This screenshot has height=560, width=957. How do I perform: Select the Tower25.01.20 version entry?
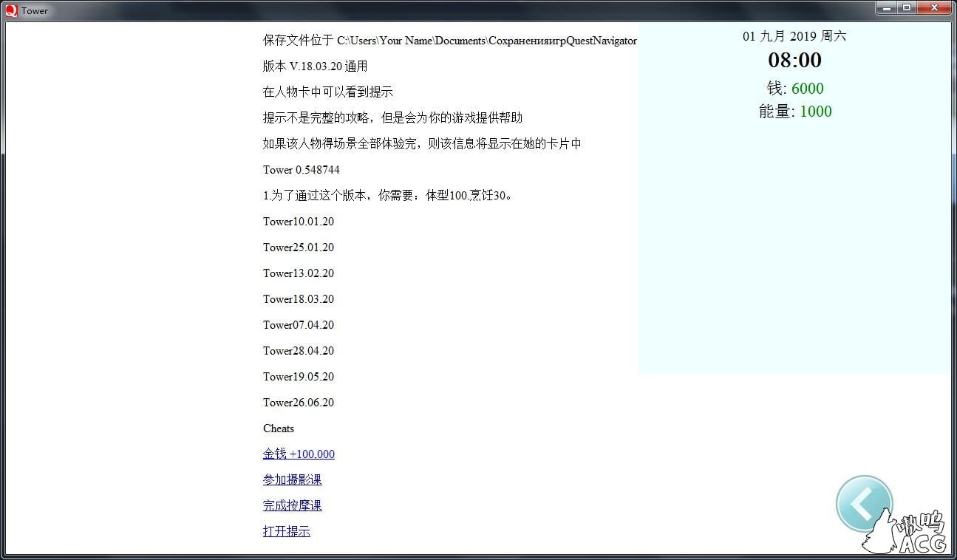[x=299, y=247]
